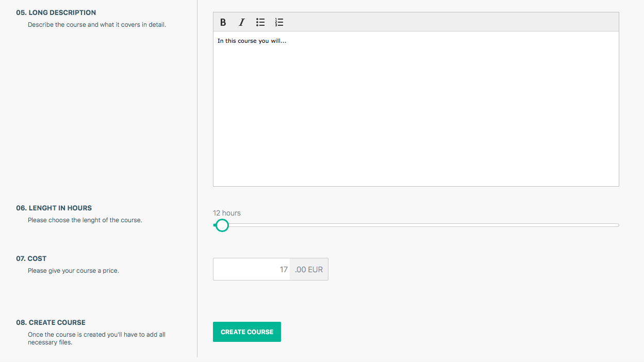644x362 pixels.
Task: Click the '07. COST' heading
Action: pyautogui.click(x=31, y=258)
